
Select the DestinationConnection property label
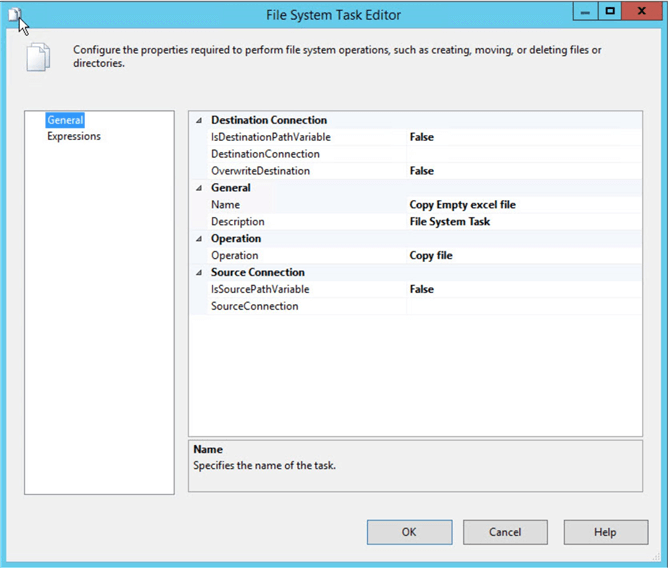[x=265, y=154]
